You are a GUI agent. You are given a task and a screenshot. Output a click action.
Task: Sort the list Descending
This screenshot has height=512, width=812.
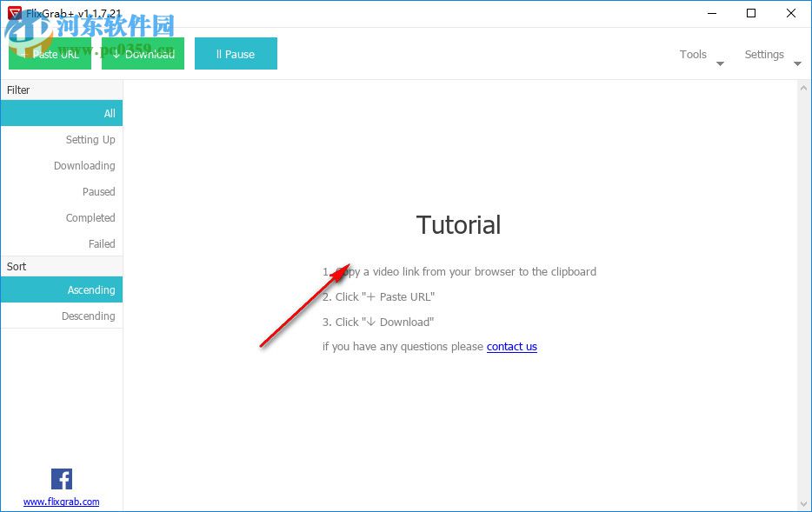coord(62,316)
